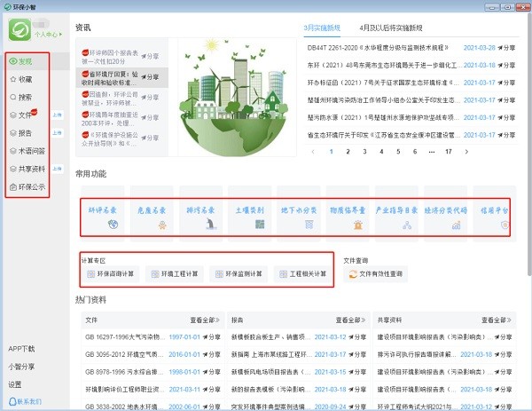The width and height of the screenshot is (532, 411).
Task: Select page 2 of regulations list
Action: tap(348, 152)
